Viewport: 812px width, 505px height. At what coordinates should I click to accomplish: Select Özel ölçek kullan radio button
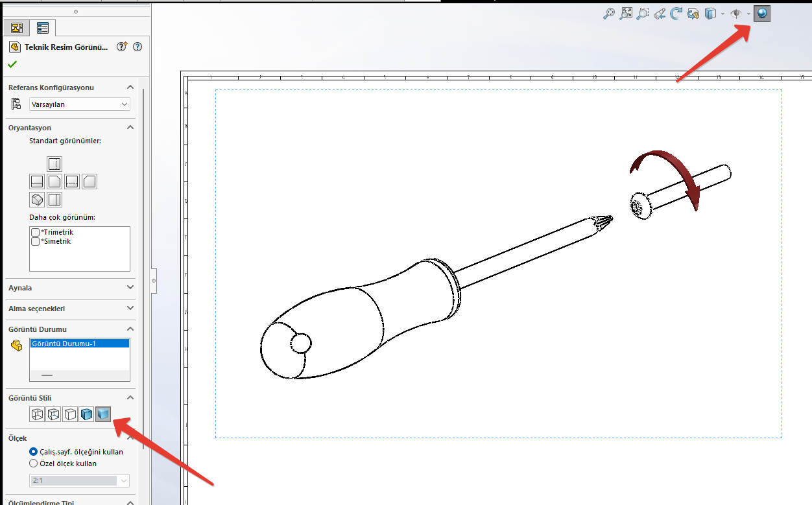coord(34,464)
